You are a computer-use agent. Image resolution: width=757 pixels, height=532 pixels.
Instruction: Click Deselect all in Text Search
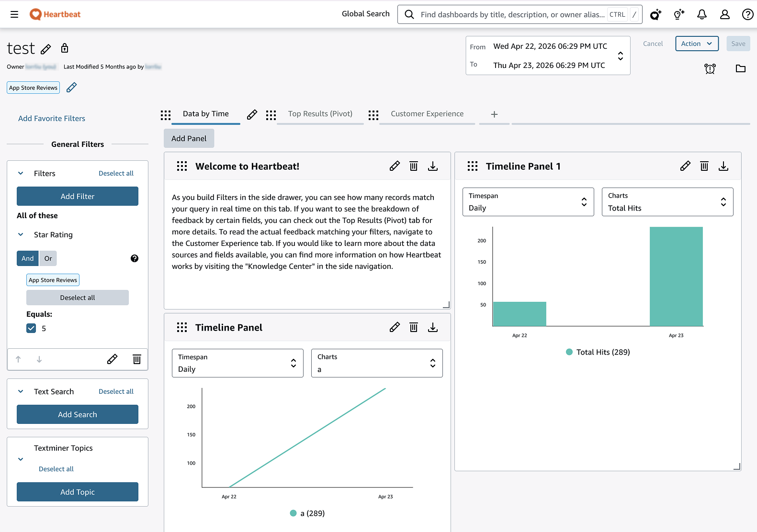click(116, 391)
